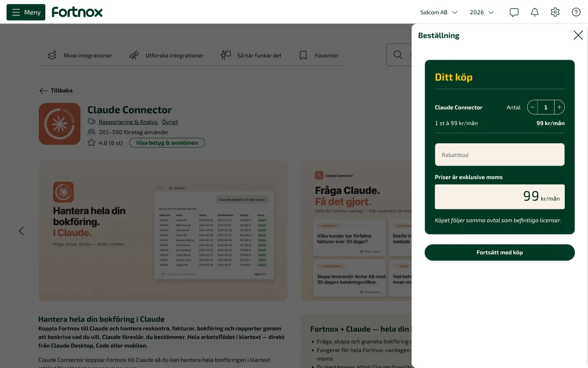Open settings gear icon
This screenshot has width=588, height=368.
(x=555, y=12)
